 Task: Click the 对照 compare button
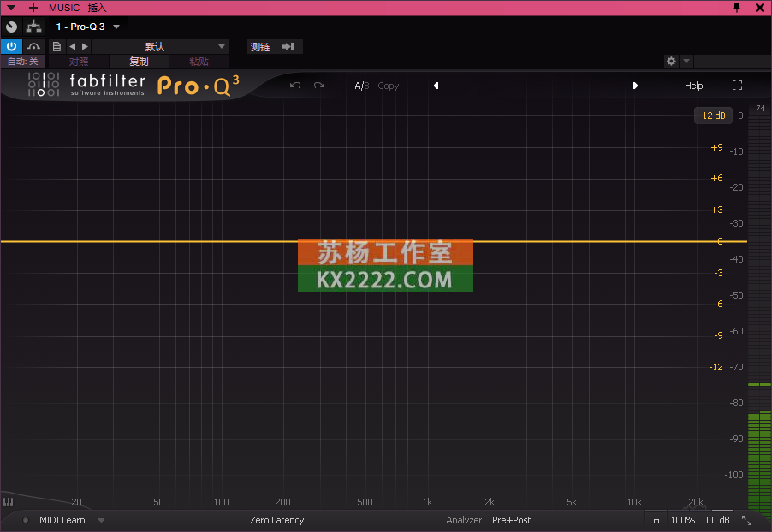coord(79,62)
